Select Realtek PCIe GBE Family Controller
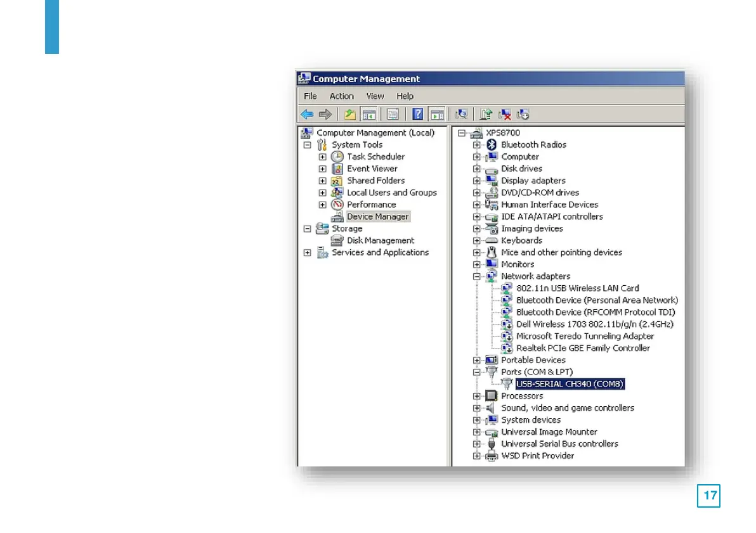The width and height of the screenshot is (756, 533). [x=582, y=348]
